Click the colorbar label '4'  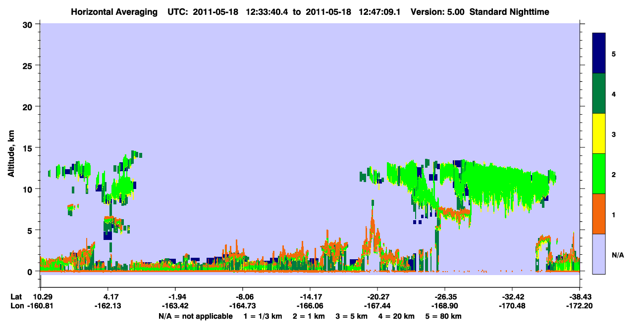[x=614, y=94]
